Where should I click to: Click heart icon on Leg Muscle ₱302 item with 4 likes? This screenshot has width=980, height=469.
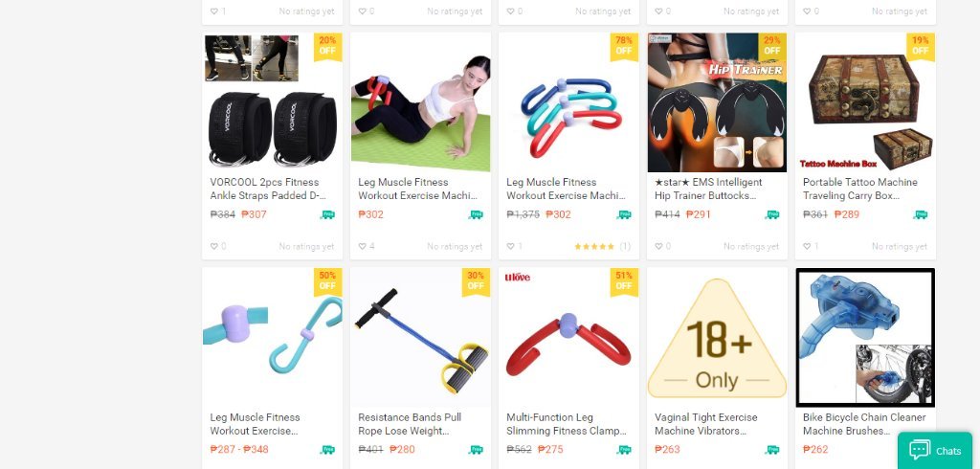pyautogui.click(x=362, y=246)
